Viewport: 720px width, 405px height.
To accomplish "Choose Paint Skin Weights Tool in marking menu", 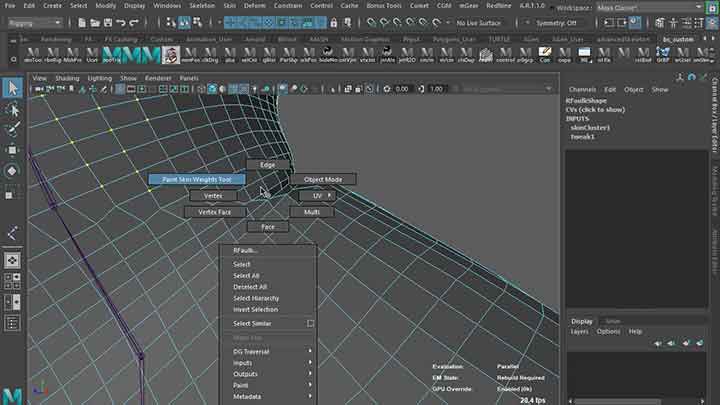I will (x=196, y=179).
